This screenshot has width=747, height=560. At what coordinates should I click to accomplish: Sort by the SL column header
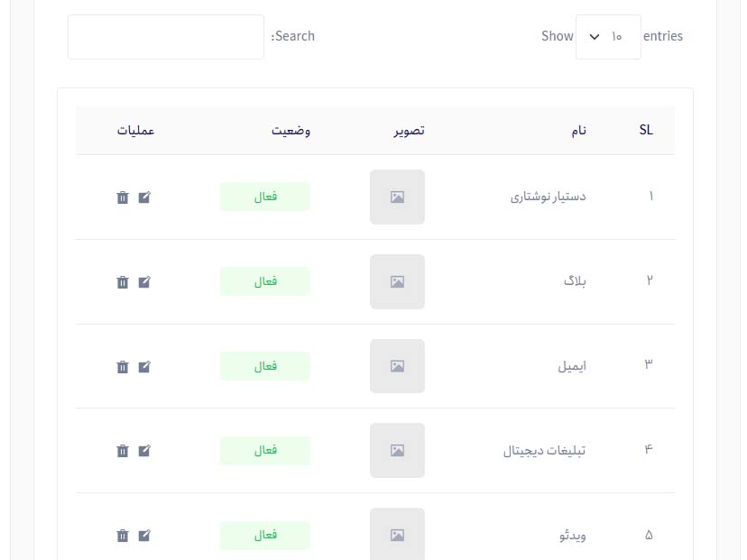(646, 131)
